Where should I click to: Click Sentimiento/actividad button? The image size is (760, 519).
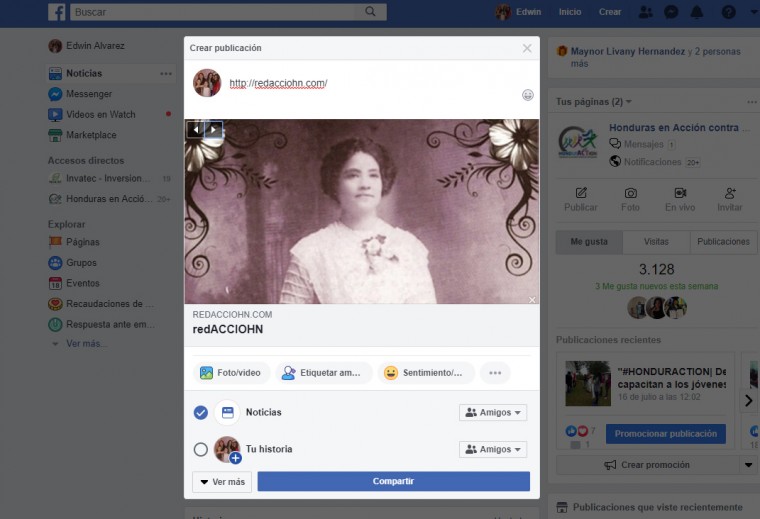point(426,373)
